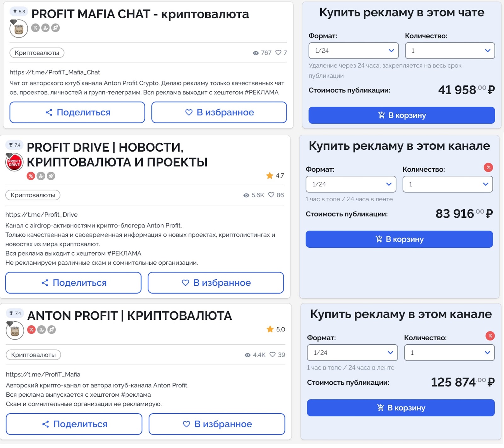Viewport: 504px width, 448px height.
Task: Click the verified-user badge under ANTON PROFIT title
Action: [41, 330]
